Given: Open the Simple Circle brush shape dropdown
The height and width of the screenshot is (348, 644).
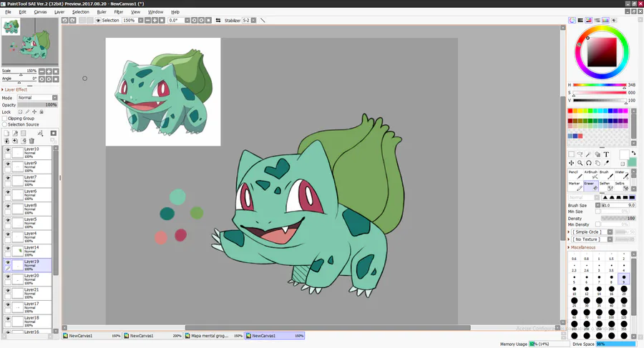Looking at the screenshot, I should tap(592, 232).
